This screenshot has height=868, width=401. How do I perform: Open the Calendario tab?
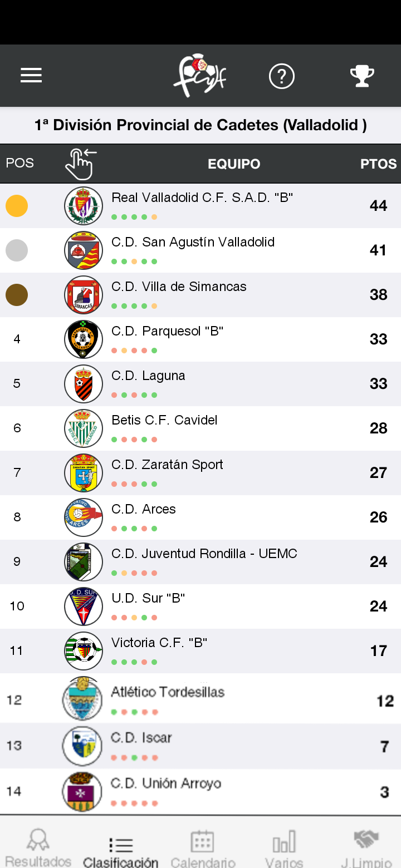pyautogui.click(x=203, y=847)
